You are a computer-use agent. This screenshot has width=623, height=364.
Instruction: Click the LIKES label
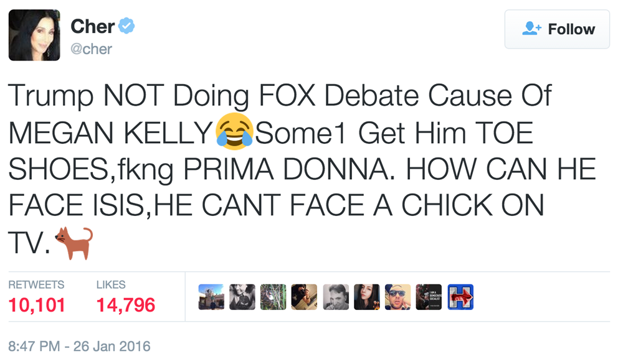click(x=111, y=285)
